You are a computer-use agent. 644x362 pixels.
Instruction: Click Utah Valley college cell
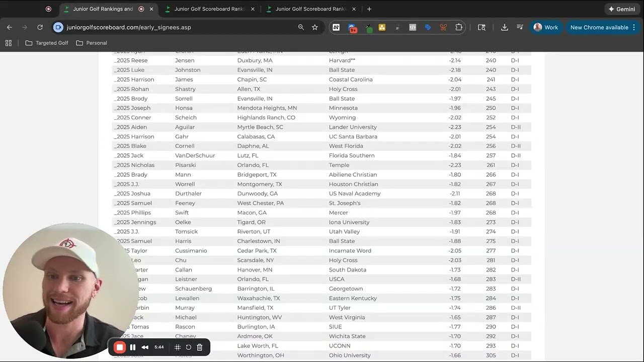point(344,232)
